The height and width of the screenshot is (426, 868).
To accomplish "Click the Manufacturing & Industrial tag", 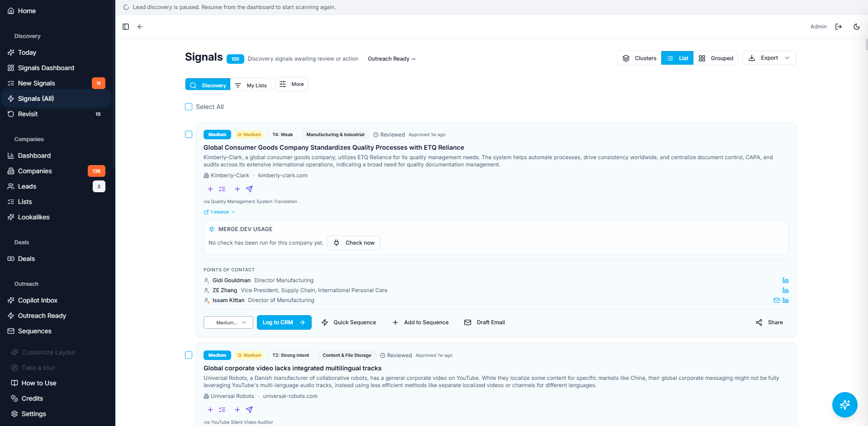I will [335, 135].
